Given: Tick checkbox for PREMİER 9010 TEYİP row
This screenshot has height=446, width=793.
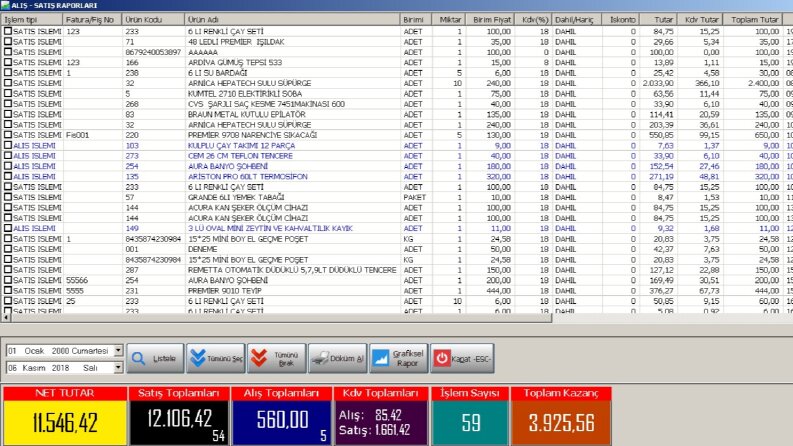Looking at the screenshot, I should point(8,290).
